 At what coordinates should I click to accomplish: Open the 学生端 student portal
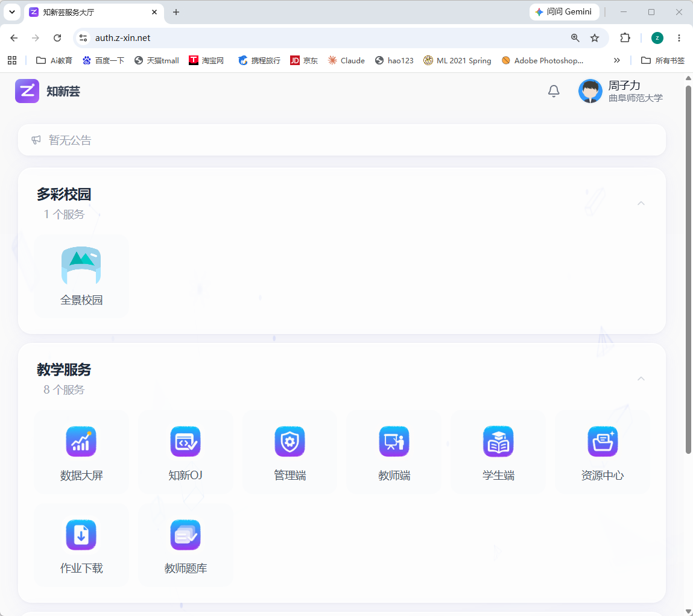click(499, 451)
